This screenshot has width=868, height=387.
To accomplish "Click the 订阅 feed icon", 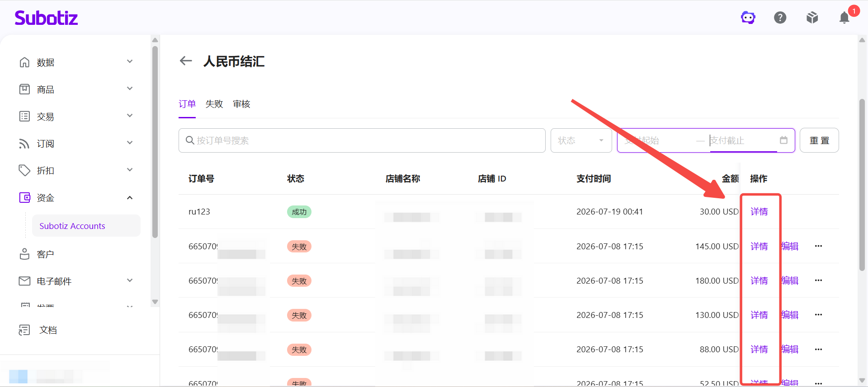I will pos(24,143).
